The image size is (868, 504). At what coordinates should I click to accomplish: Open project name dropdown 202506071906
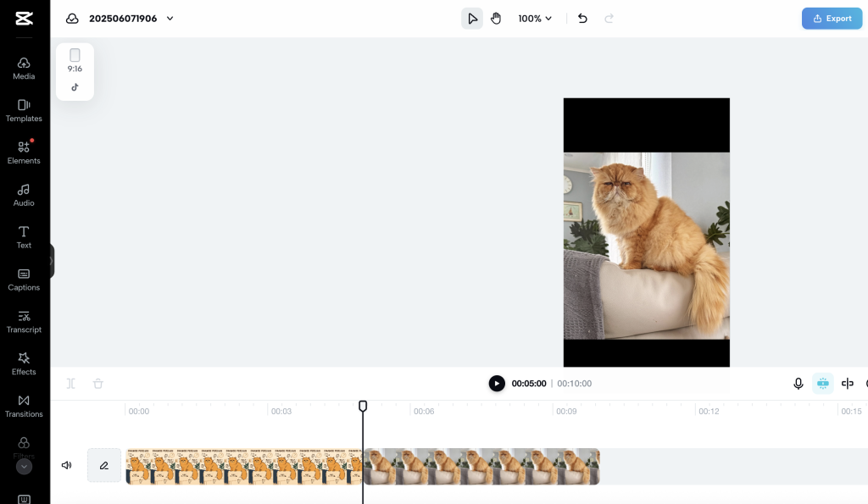click(170, 19)
